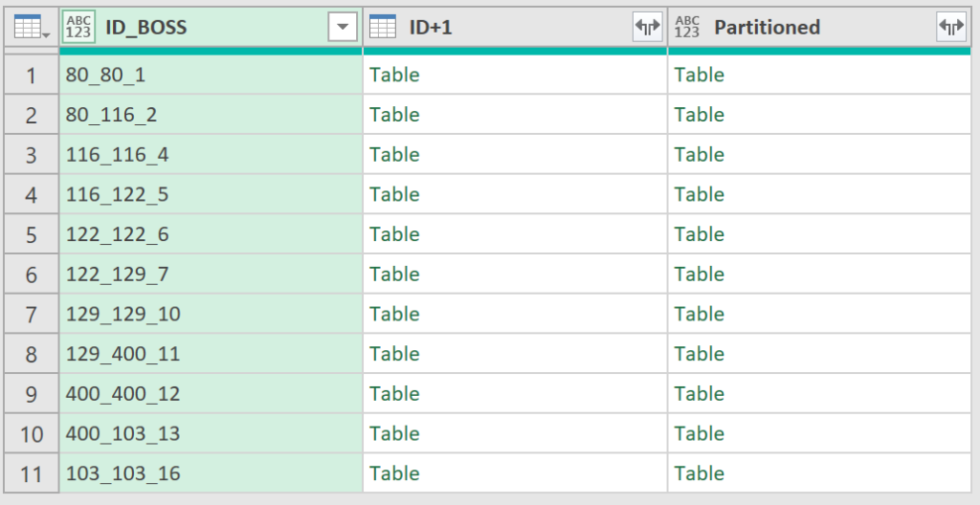
Task: Open ID+1 Table link for row 129_400_11
Action: click(x=394, y=355)
